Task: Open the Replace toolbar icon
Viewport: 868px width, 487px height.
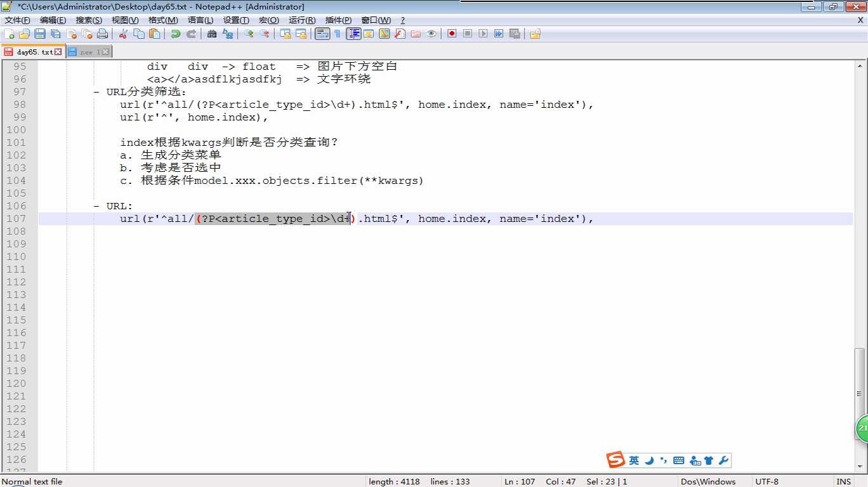Action: point(227,34)
